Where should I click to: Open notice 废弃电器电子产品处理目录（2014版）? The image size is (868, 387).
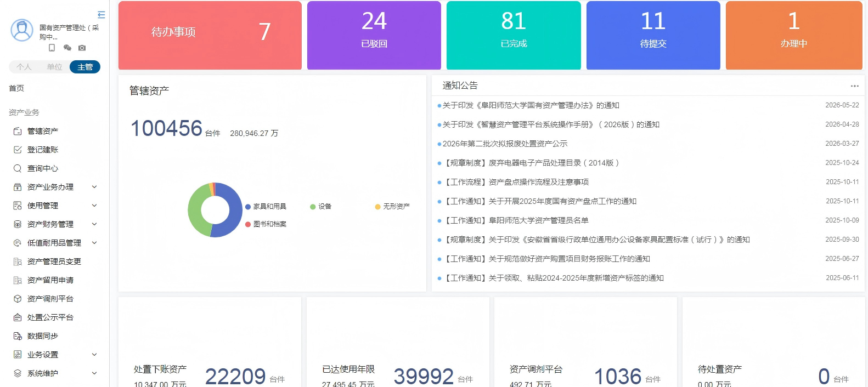pyautogui.click(x=532, y=163)
